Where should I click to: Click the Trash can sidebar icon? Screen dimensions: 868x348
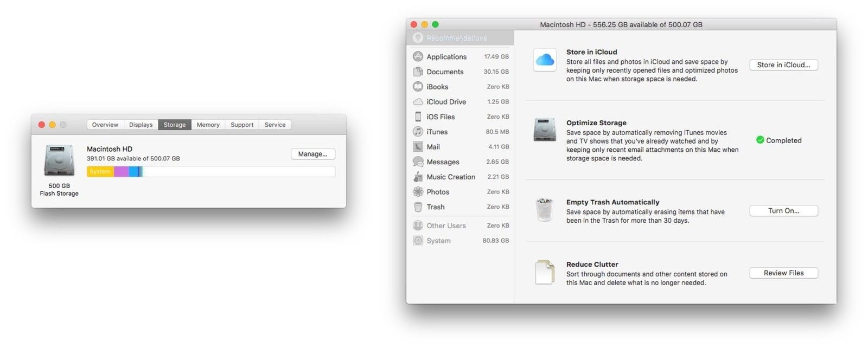tap(418, 207)
